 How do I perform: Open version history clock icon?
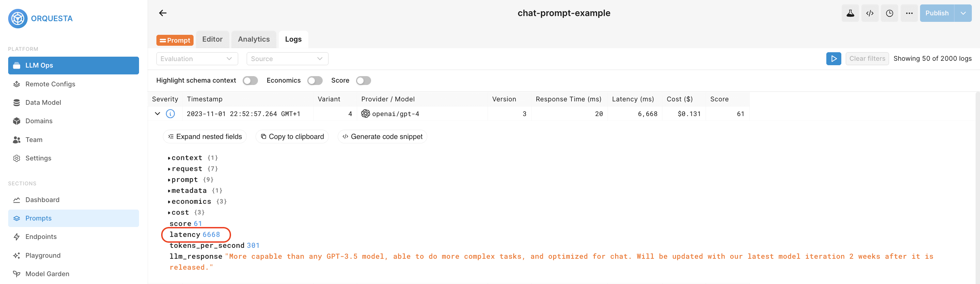click(889, 13)
